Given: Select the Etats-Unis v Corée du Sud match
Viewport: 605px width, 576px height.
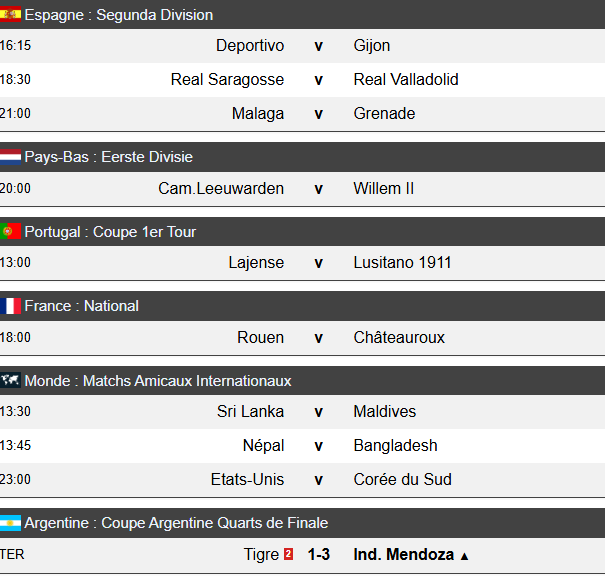Looking at the screenshot, I should pos(319,480).
